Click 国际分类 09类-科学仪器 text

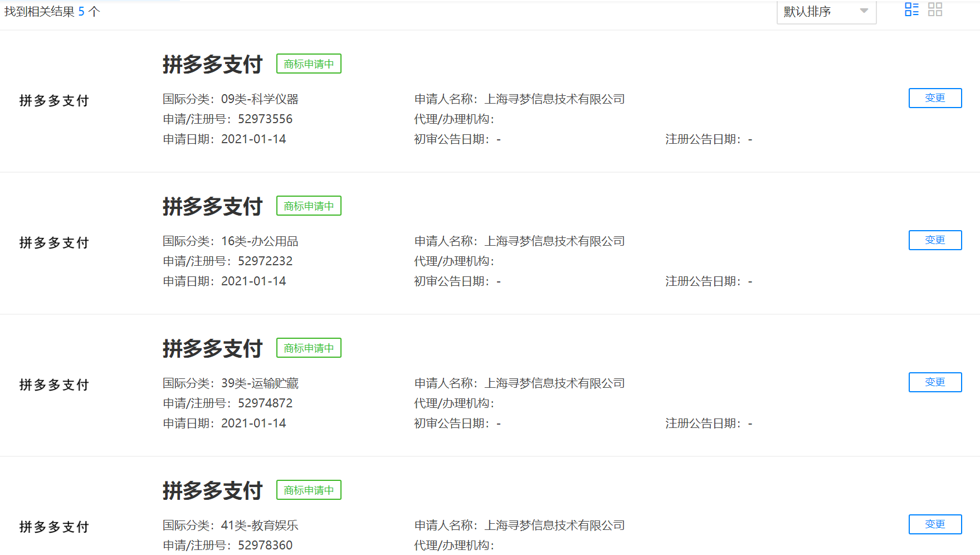click(x=231, y=99)
